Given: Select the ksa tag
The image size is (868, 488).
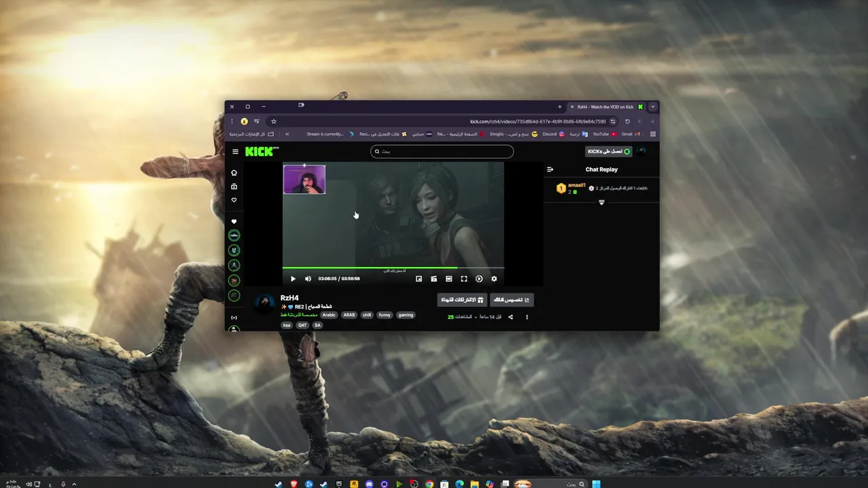Looking at the screenshot, I should pos(287,325).
